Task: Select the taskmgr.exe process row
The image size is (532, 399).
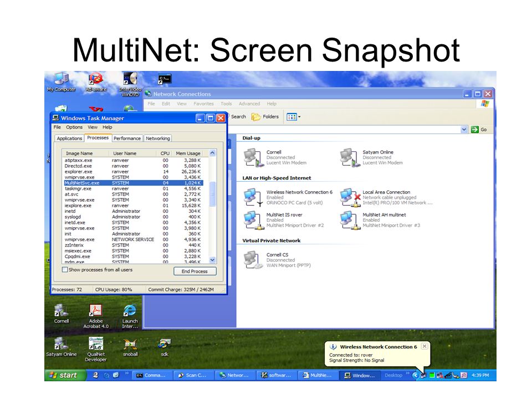Action: [134, 188]
